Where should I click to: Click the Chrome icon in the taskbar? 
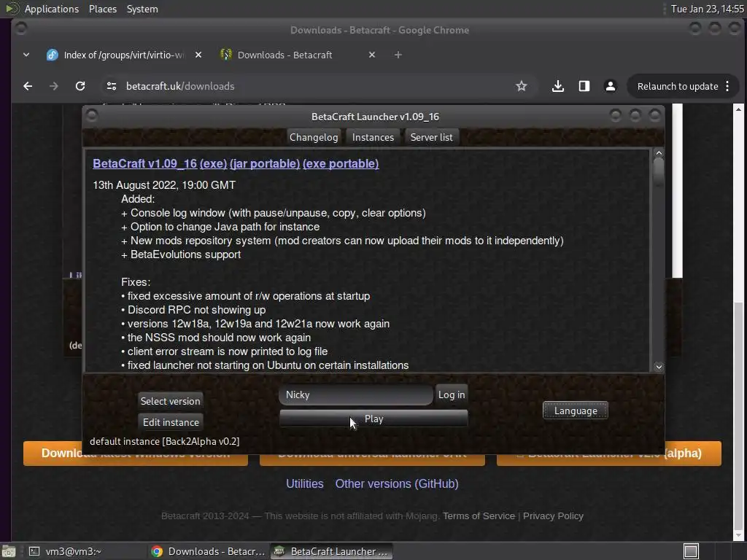pyautogui.click(x=157, y=551)
